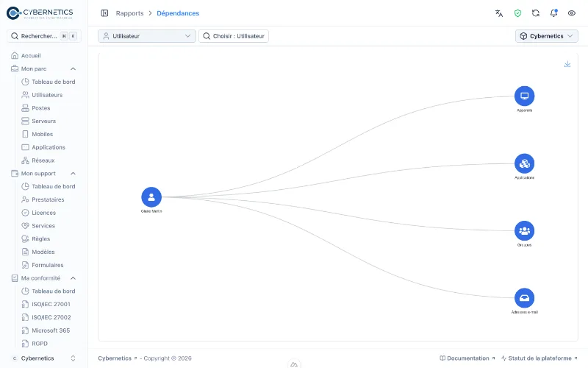588x368 pixels.
Task: Open Licences in sidebar
Action: click(43, 213)
